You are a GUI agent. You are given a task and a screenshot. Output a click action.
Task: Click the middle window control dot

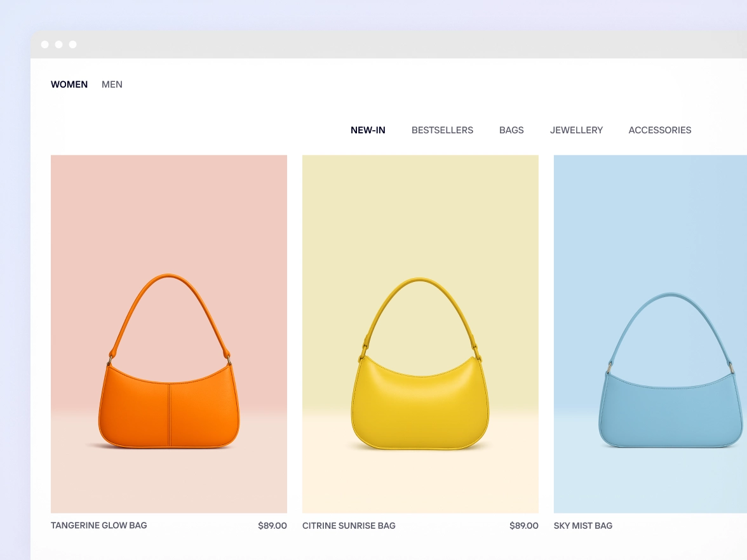pyautogui.click(x=58, y=44)
